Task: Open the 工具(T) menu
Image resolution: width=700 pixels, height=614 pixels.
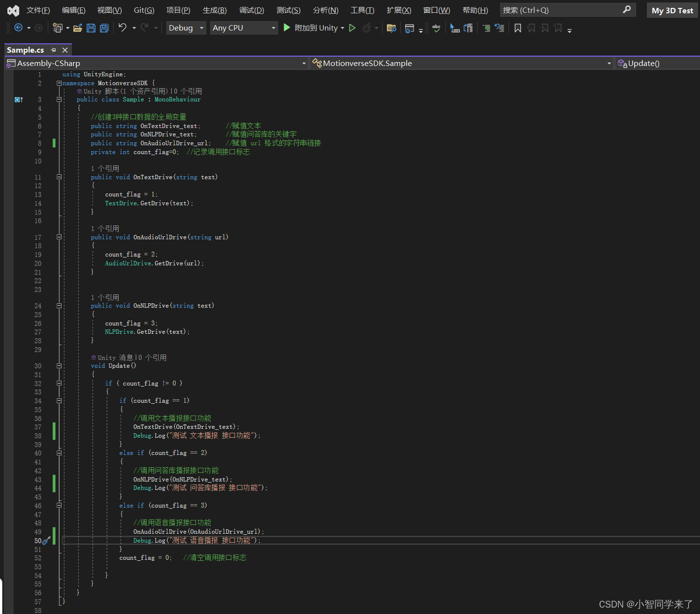Action: click(x=362, y=10)
